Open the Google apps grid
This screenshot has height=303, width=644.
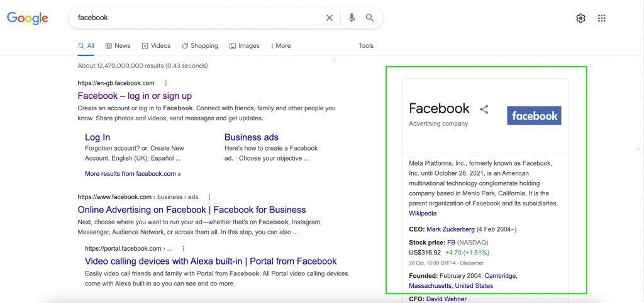pyautogui.click(x=601, y=18)
